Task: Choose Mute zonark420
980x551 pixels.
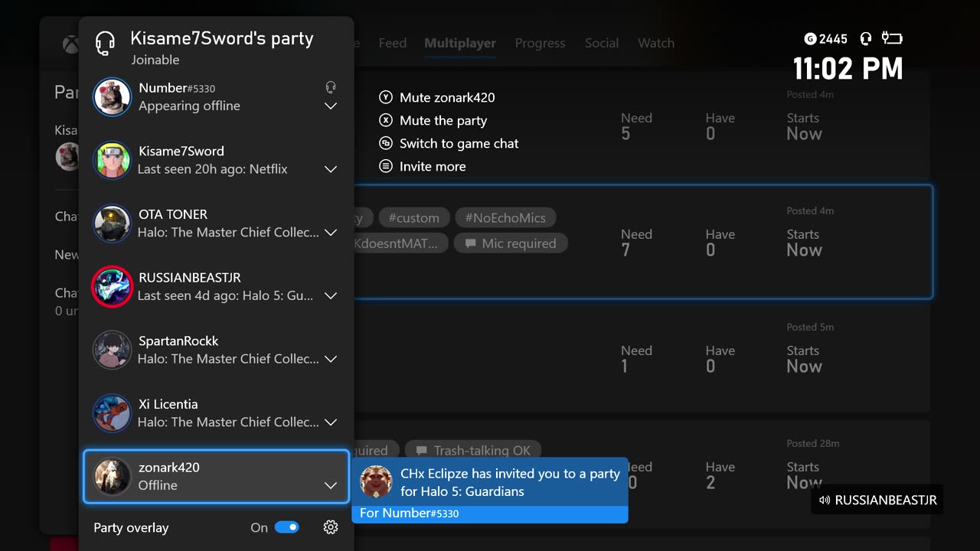Action: [x=437, y=97]
